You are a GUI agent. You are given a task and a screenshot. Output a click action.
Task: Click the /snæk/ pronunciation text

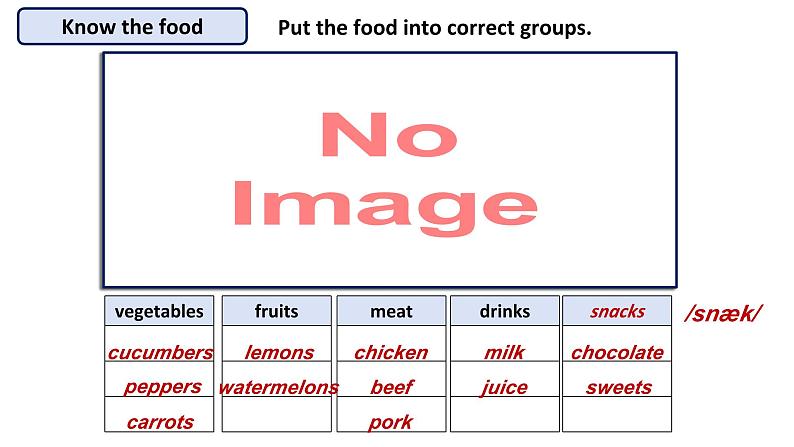tap(723, 314)
